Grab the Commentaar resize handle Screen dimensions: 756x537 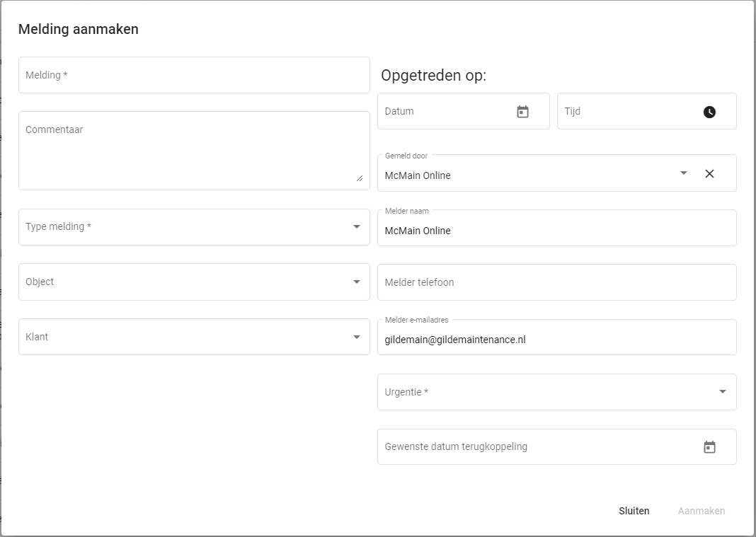tap(360, 178)
